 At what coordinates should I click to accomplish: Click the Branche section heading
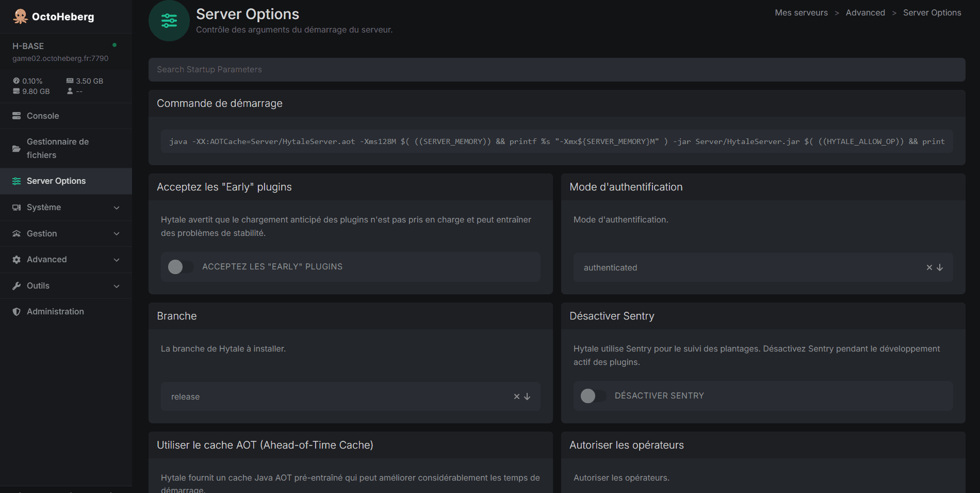coord(176,316)
